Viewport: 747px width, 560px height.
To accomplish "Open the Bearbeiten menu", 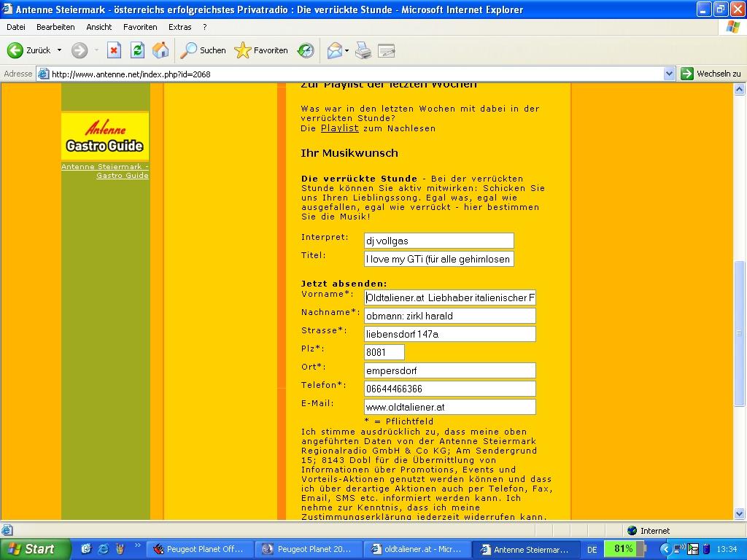I will pyautogui.click(x=55, y=27).
